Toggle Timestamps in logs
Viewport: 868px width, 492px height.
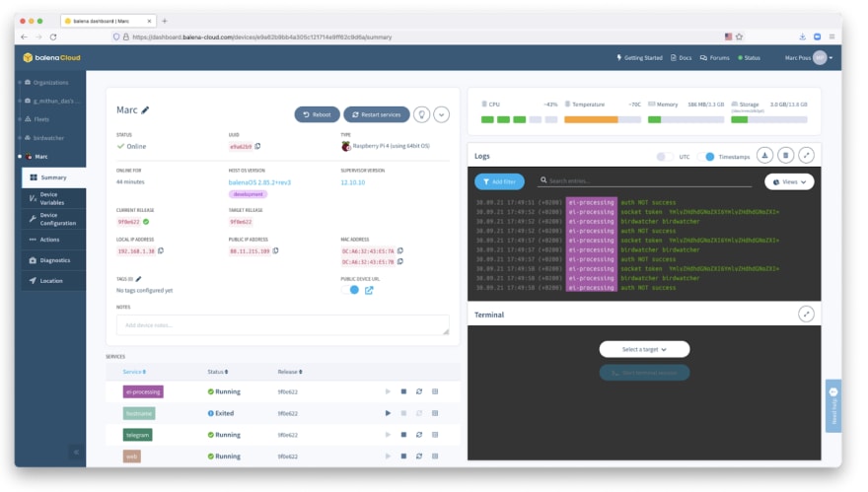pos(706,157)
